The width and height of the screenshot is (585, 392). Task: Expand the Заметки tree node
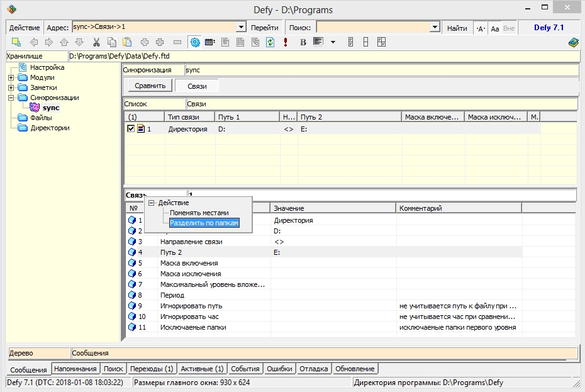(x=11, y=87)
